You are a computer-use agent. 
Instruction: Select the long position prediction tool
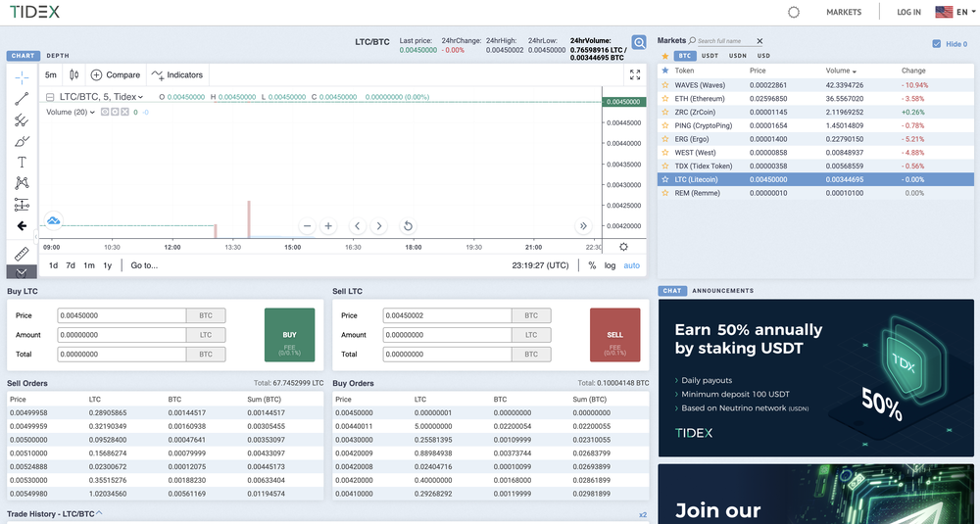click(22, 205)
